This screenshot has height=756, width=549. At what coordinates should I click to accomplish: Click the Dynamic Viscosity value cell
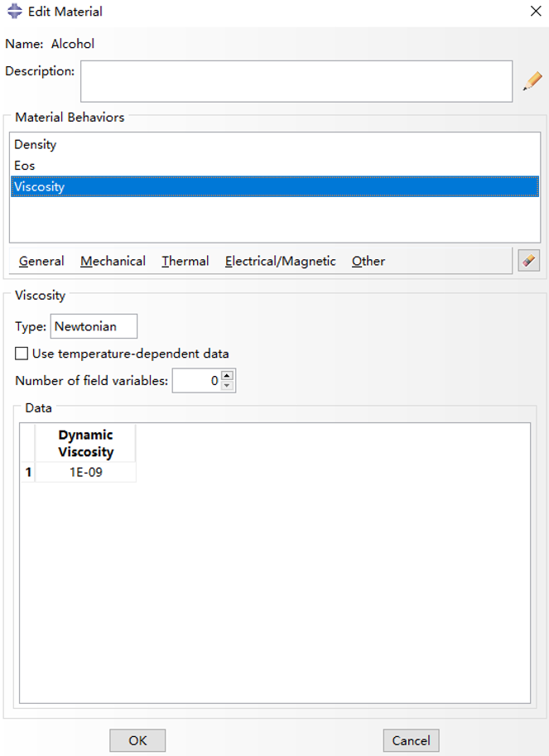pos(85,473)
